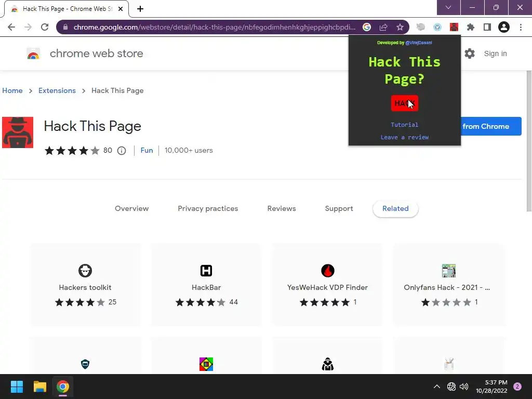Click the browser forward arrow
Viewport: 532px width, 399px height.
point(28,27)
